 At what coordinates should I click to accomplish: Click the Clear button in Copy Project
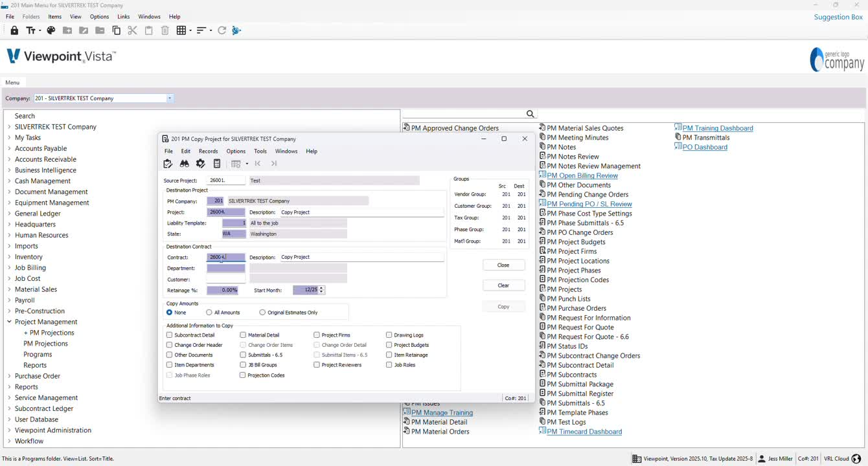coord(503,285)
